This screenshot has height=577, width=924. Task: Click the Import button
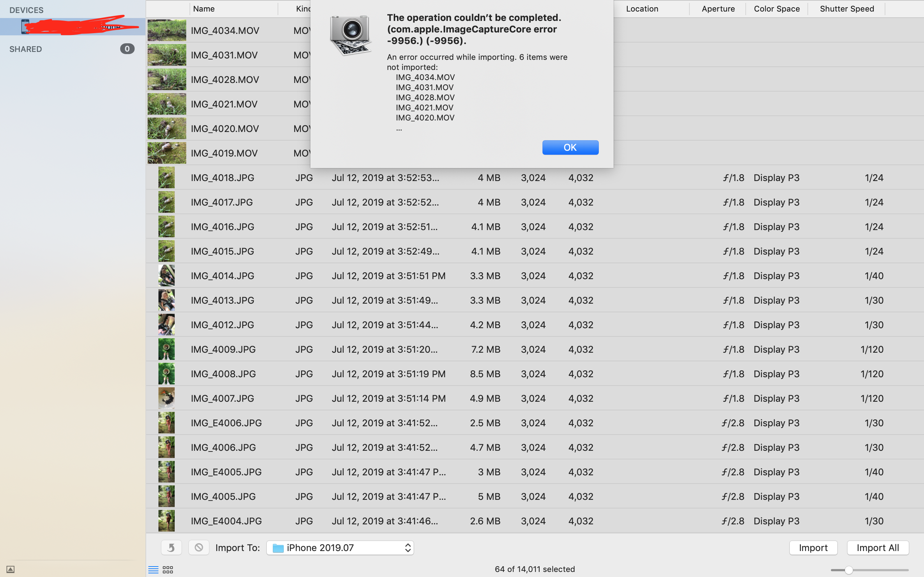coord(813,548)
